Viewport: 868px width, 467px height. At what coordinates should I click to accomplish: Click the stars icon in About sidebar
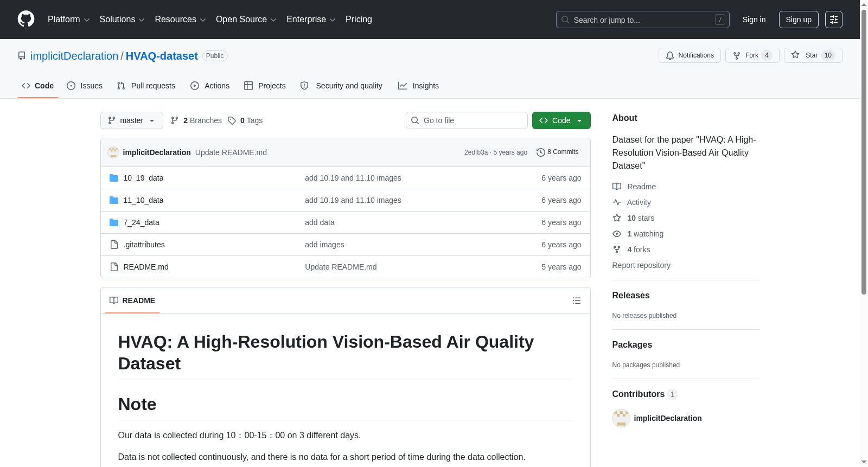(x=617, y=218)
